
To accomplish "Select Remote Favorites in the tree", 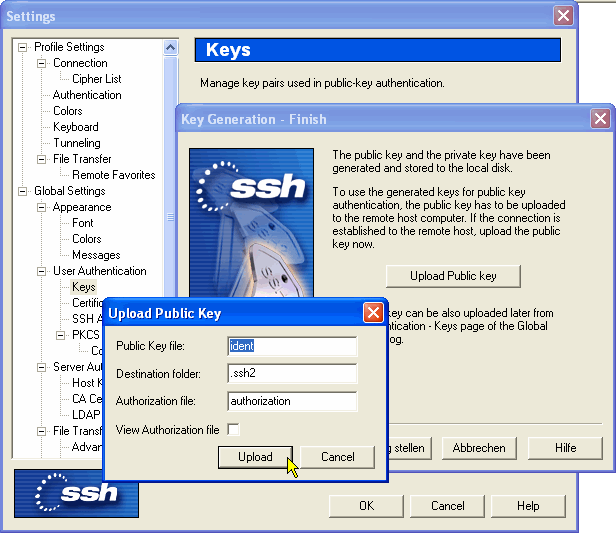I will [x=114, y=175].
